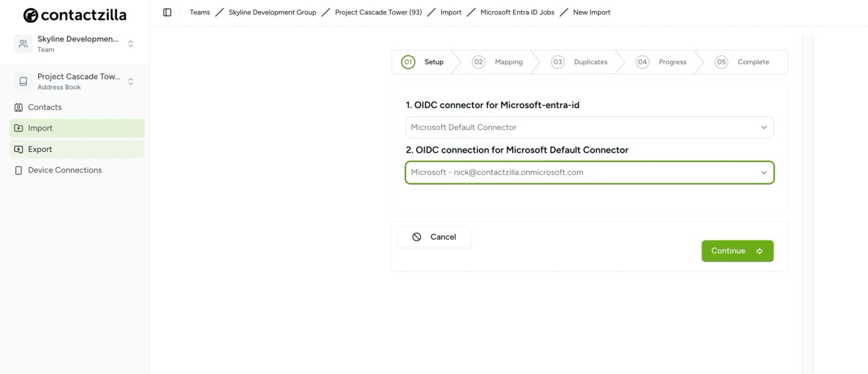Click the page vertical scrollbar

[x=807, y=205]
